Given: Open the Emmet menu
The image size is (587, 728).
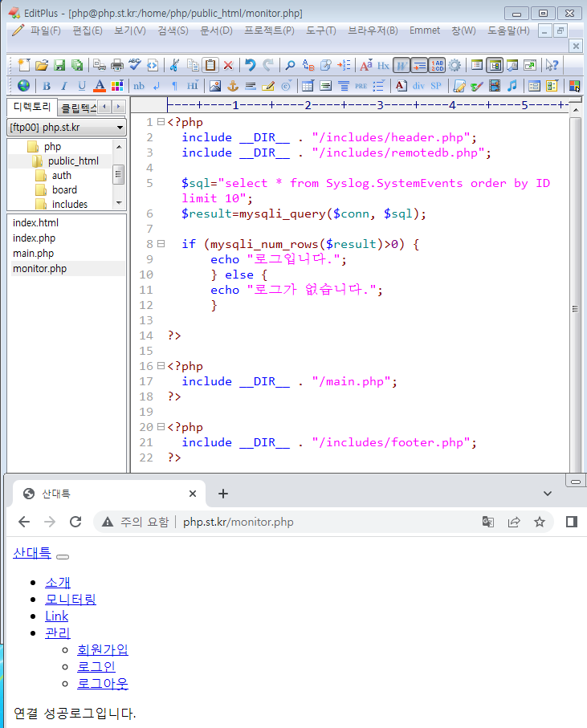Looking at the screenshot, I should tap(425, 31).
